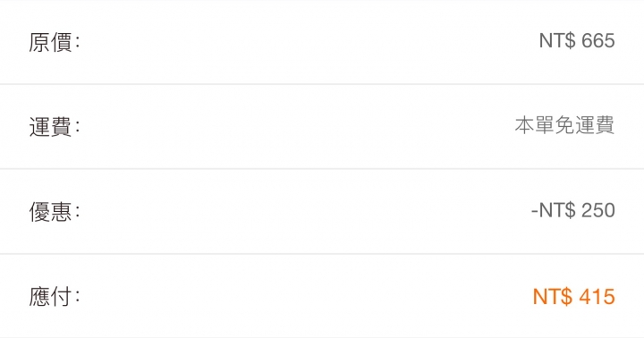644x338 pixels.
Task: Select the 本單免運費 free shipping text
Action: (x=564, y=125)
